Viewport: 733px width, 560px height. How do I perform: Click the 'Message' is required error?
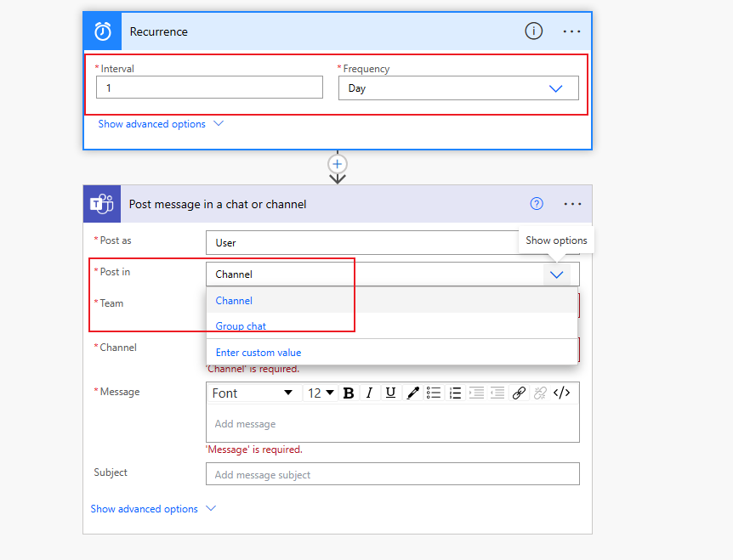[x=254, y=450]
